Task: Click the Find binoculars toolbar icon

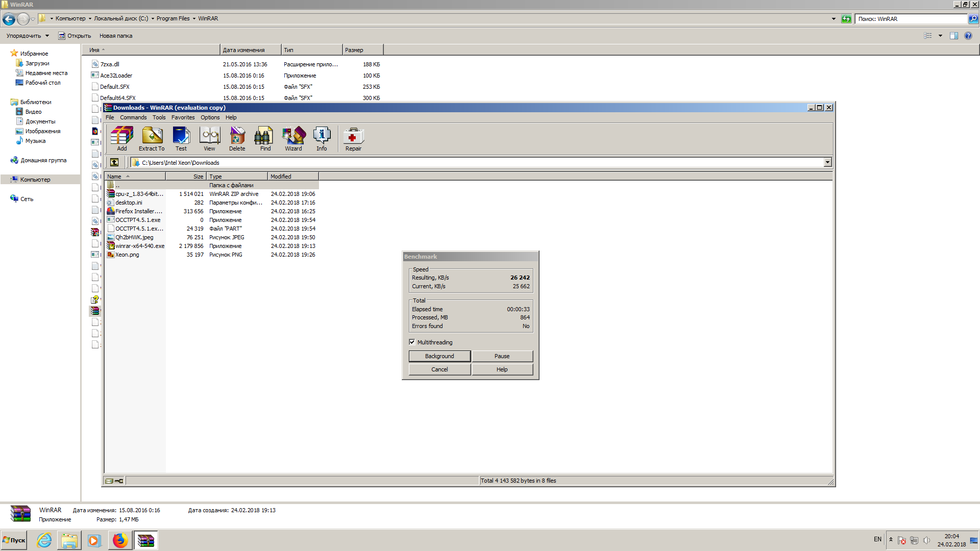Action: [x=265, y=139]
